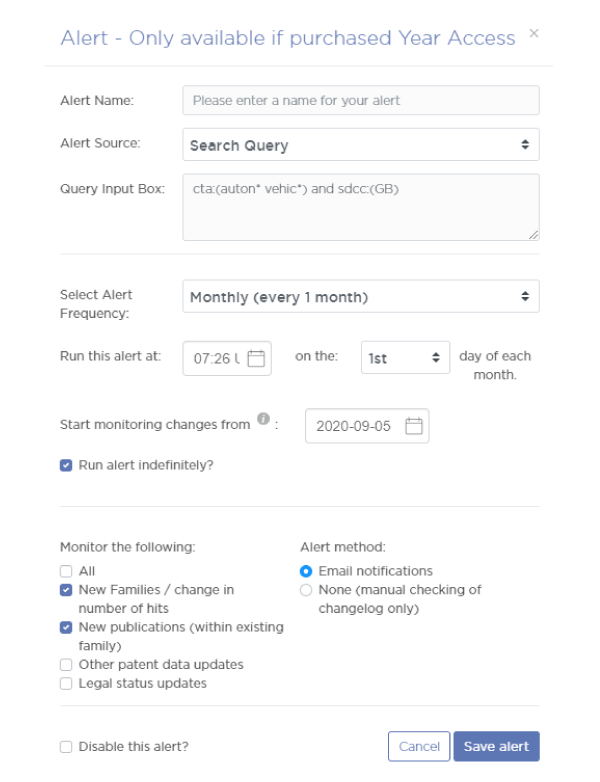The width and height of the screenshot is (600, 782).
Task: Click info icon beside Start monitoring changes
Action: (x=263, y=418)
